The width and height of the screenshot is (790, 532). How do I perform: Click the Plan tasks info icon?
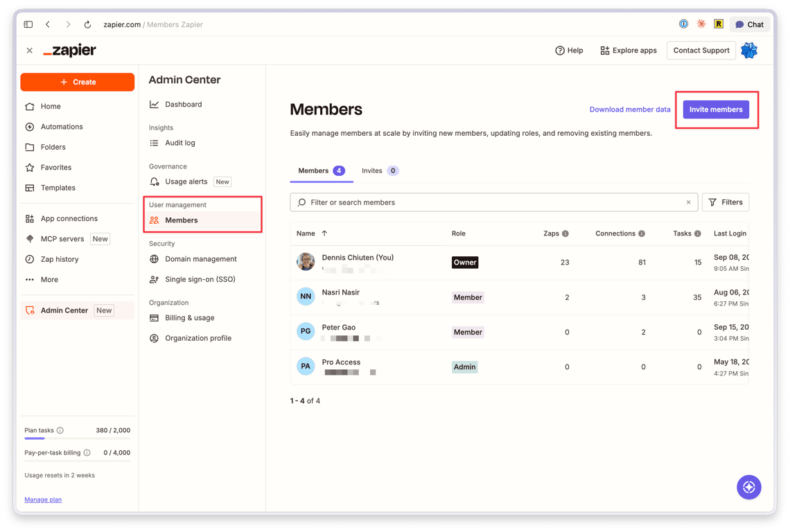(60, 430)
